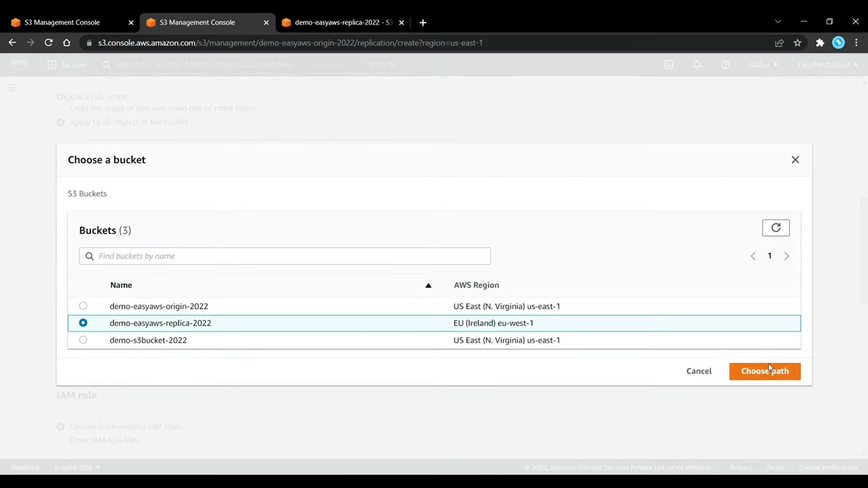This screenshot has height=488, width=868.
Task: Expand the Global region dropdown
Action: [x=763, y=65]
